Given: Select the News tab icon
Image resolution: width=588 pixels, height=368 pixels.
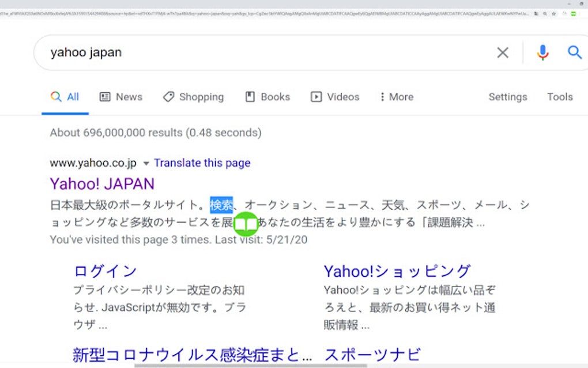Looking at the screenshot, I should click(x=105, y=96).
